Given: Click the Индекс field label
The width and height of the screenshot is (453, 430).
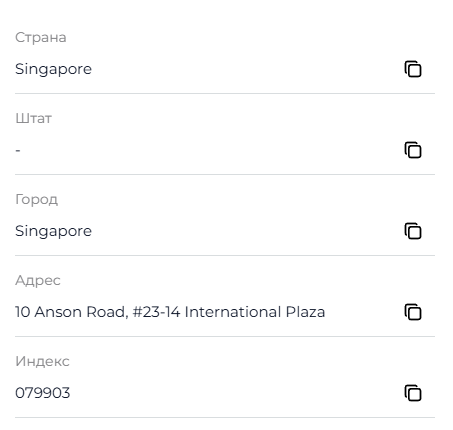Looking at the screenshot, I should [x=42, y=361].
